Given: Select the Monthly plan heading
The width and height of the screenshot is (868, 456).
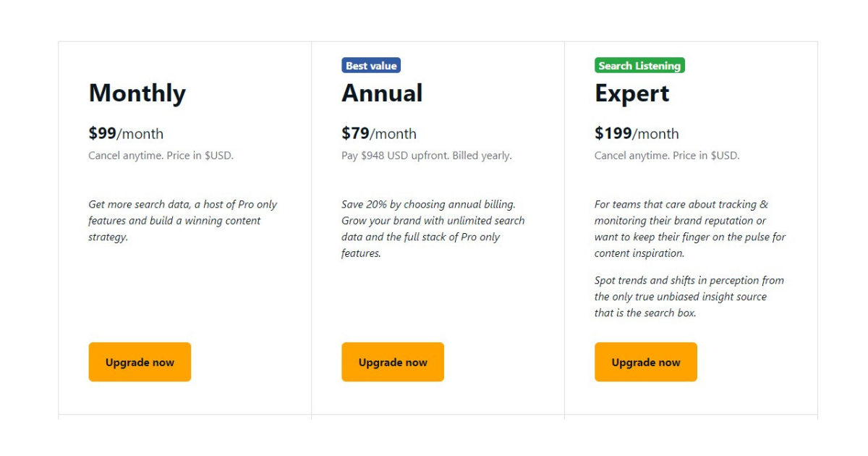Looking at the screenshot, I should [137, 93].
